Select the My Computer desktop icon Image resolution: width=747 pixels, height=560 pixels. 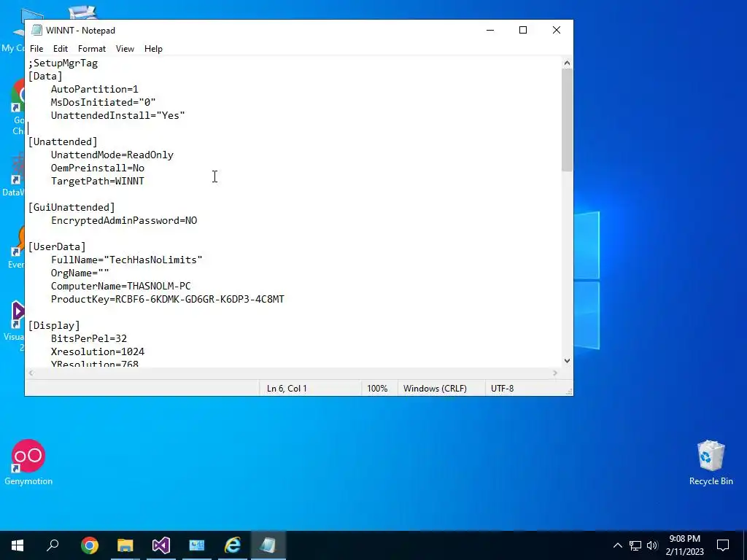coord(15,31)
